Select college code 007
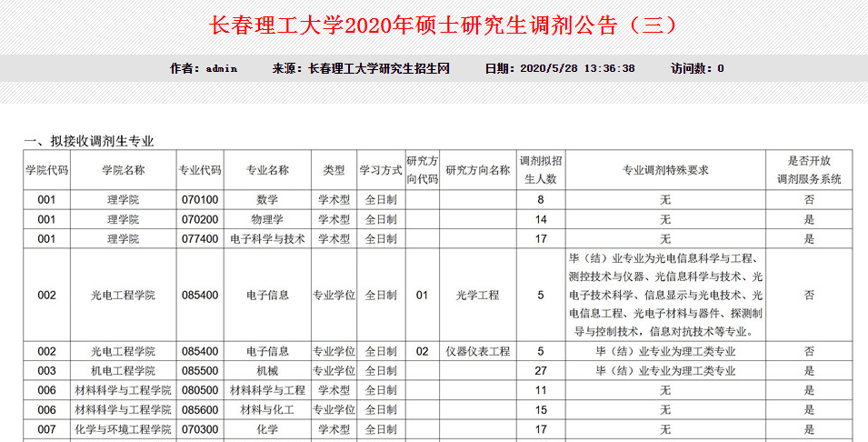Viewport: 868px width, 442px height. pos(47,429)
